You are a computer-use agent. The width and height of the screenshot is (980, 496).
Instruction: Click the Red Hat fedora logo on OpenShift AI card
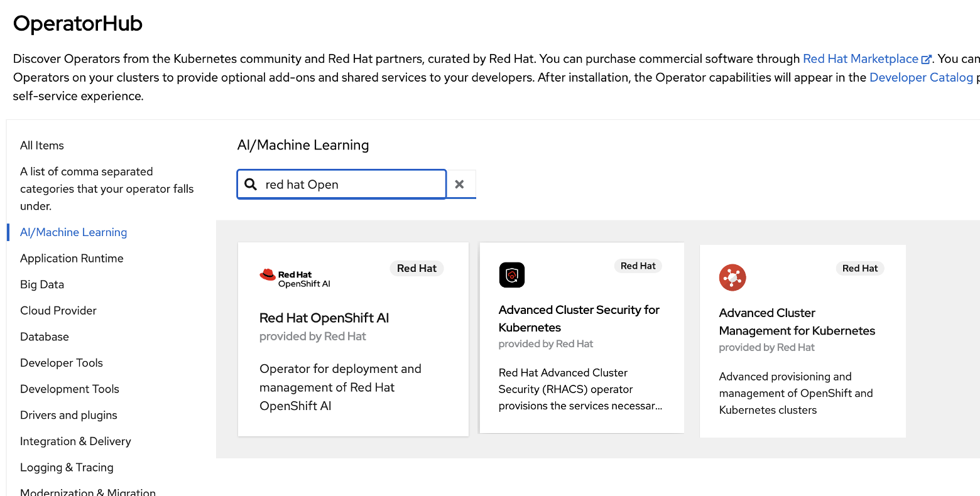267,275
